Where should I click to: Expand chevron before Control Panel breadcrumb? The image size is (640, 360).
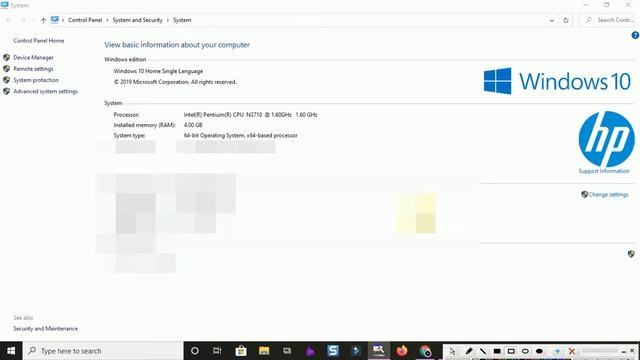[x=63, y=20]
